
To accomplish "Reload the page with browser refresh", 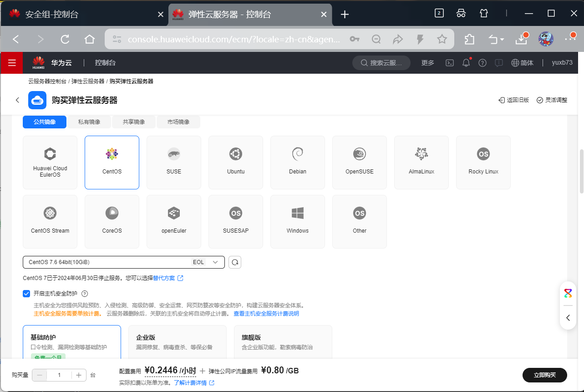I will tap(65, 39).
